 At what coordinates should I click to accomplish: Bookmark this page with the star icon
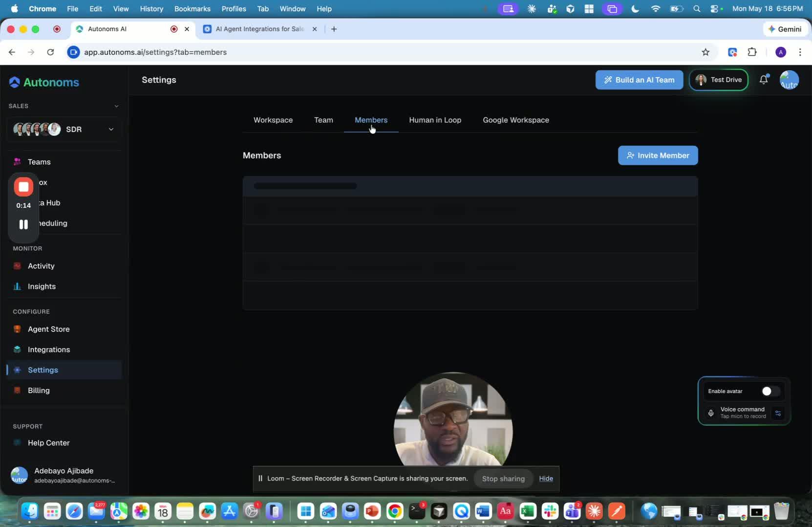pos(705,52)
